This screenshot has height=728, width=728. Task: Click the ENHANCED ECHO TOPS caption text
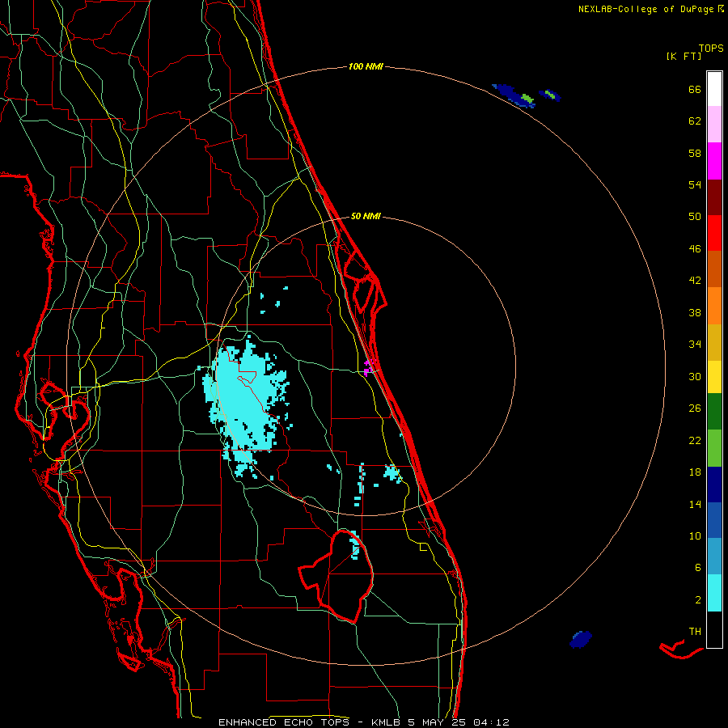click(x=363, y=722)
